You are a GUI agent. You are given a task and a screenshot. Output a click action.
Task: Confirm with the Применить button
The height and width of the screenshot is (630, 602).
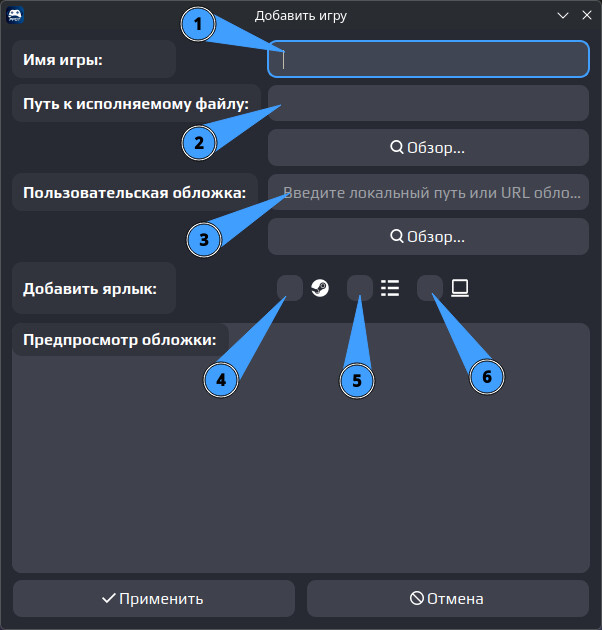(x=154, y=598)
